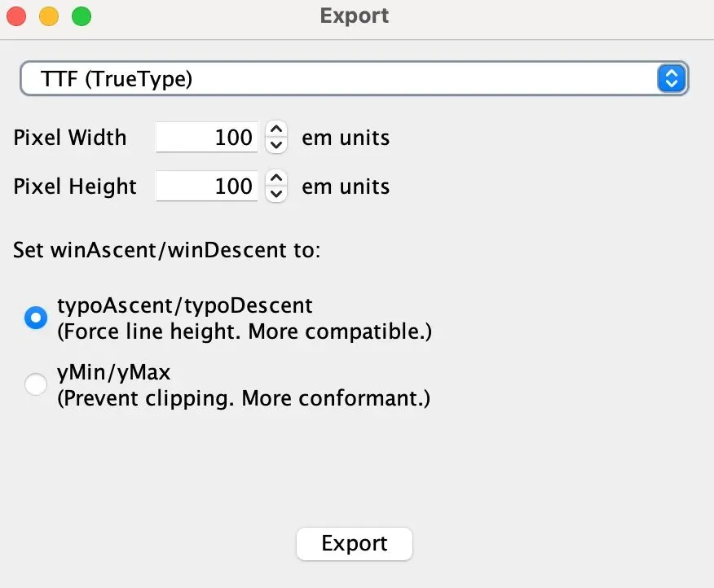
Task: Increase Pixel Width with the up arrow
Action: pyautogui.click(x=276, y=129)
